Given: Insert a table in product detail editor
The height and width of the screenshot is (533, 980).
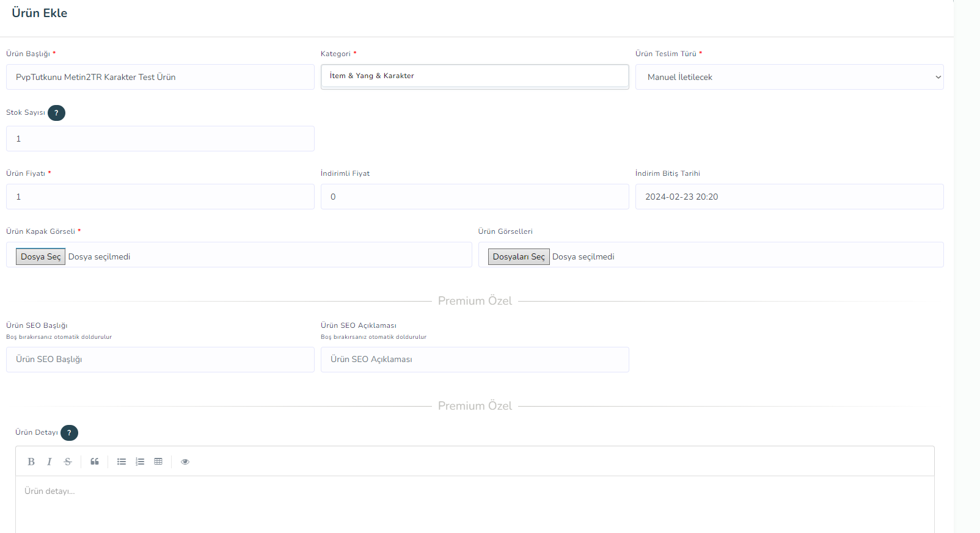Looking at the screenshot, I should (158, 462).
